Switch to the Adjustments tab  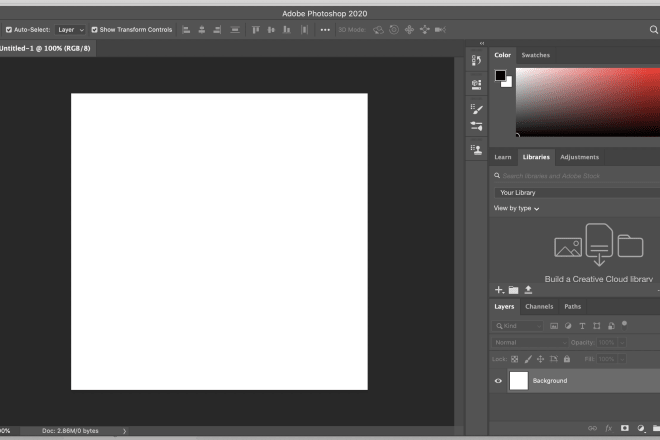[x=580, y=157]
